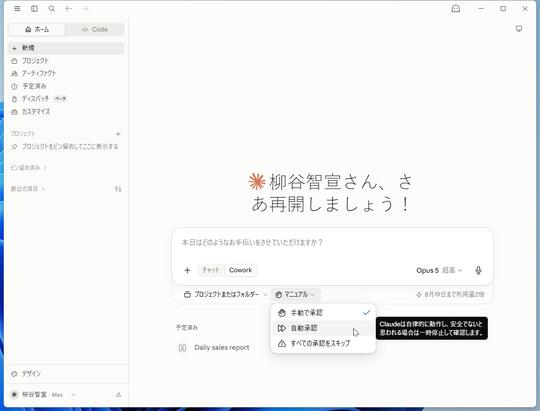
Task: Click the 予定済み heading in main area
Action: click(x=187, y=327)
